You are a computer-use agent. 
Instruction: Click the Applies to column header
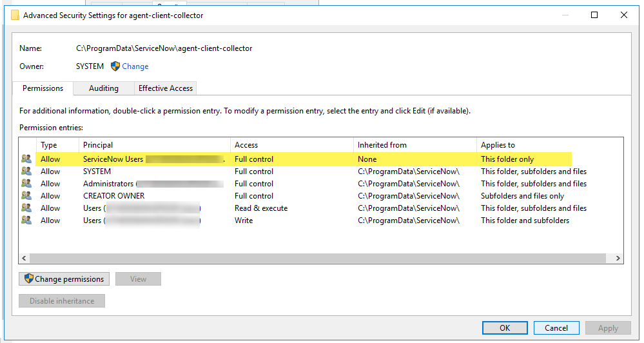click(549, 145)
